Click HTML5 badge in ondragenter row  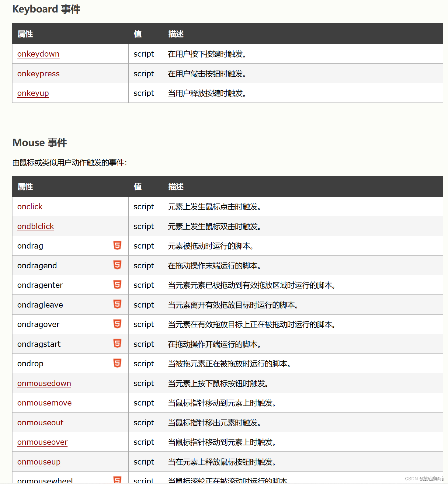tap(117, 284)
